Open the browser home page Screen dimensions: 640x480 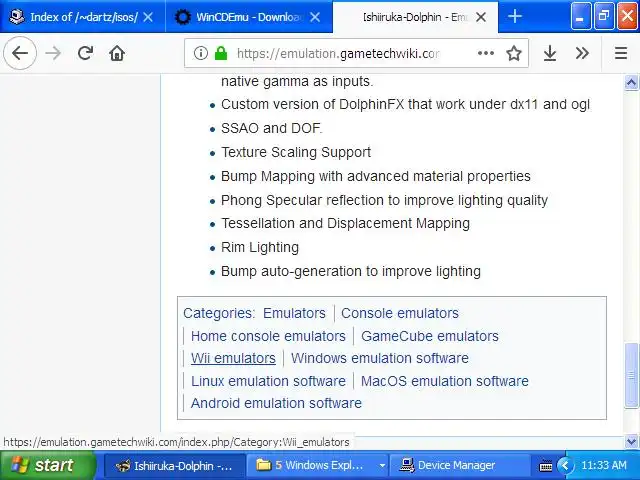click(117, 53)
